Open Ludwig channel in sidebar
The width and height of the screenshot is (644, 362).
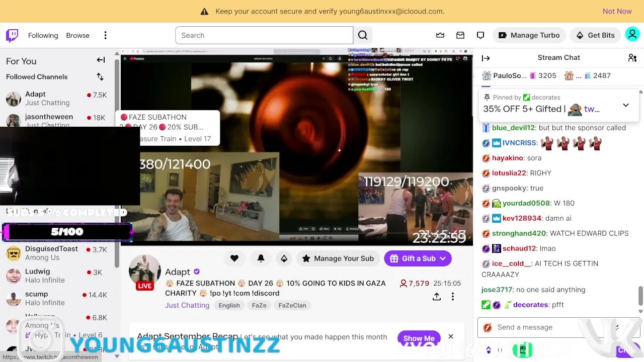pyautogui.click(x=56, y=276)
